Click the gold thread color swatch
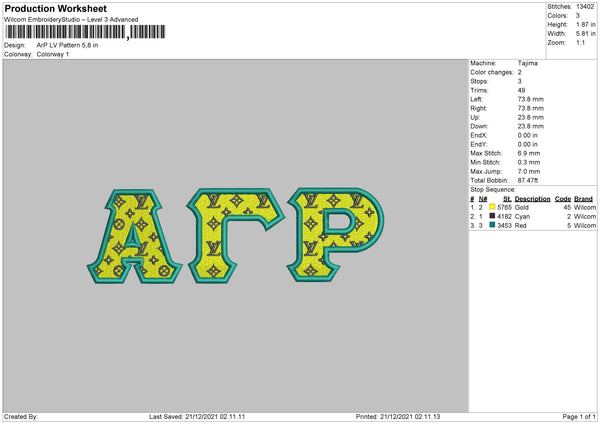Image resolution: width=600 pixels, height=424 pixels. pyautogui.click(x=492, y=207)
